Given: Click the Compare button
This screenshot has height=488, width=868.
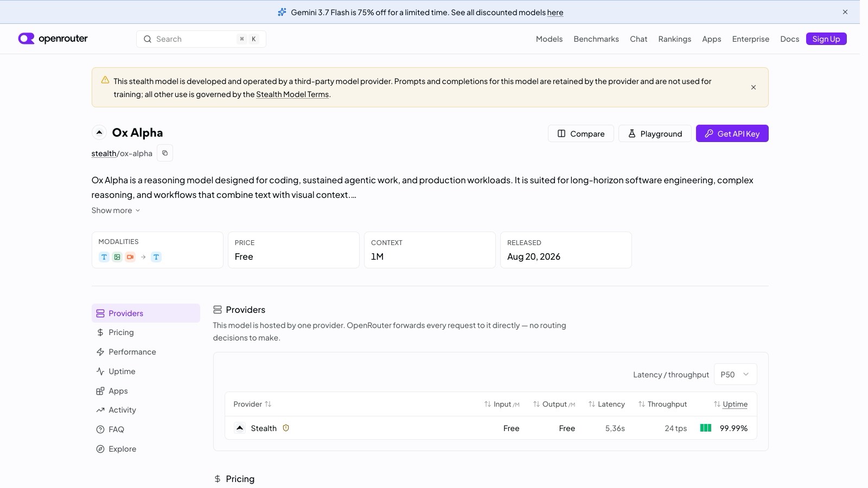Looking at the screenshot, I should click(x=580, y=133).
